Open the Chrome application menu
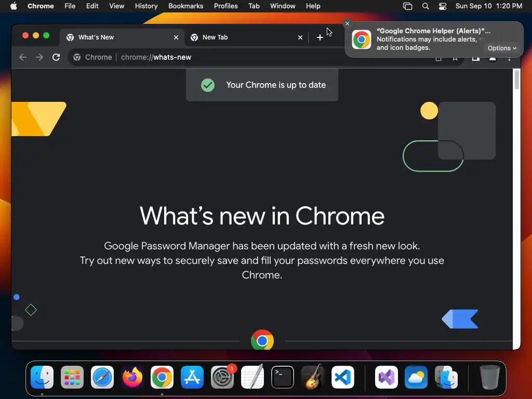532x399 pixels. tap(41, 6)
